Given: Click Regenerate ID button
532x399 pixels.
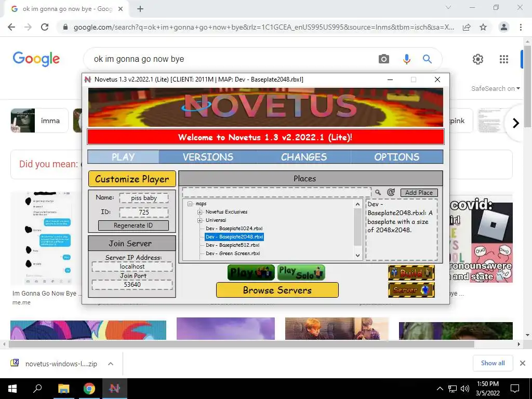Looking at the screenshot, I should pyautogui.click(x=134, y=225).
